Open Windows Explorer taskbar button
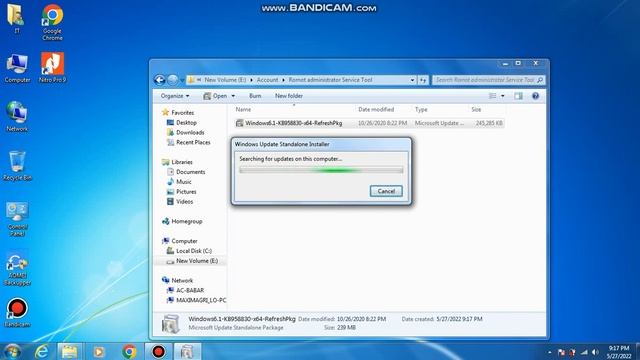Image resolution: width=640 pixels, height=360 pixels. (69, 351)
